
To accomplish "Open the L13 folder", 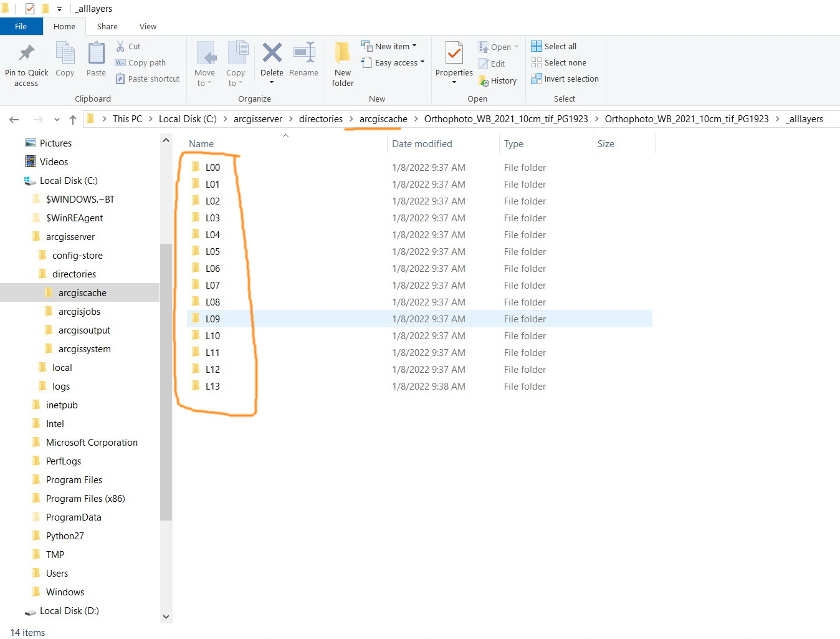I will [212, 386].
